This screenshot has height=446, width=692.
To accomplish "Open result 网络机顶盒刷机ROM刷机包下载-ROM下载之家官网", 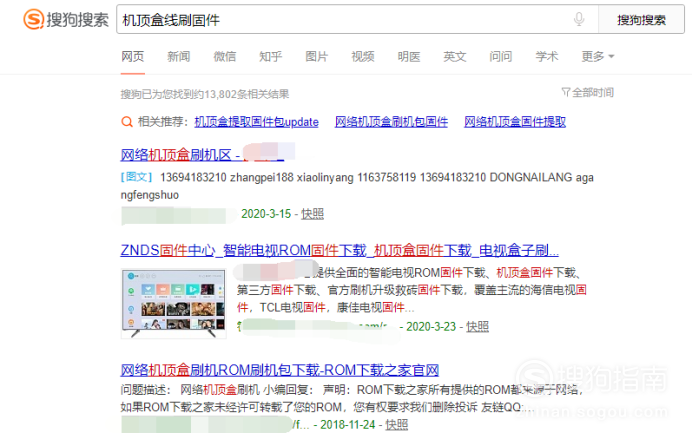I will [279, 370].
